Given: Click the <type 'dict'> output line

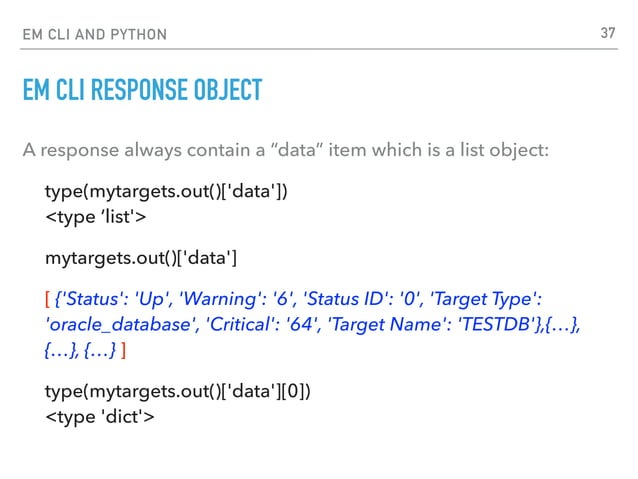Looking at the screenshot, I should click(x=99, y=416).
